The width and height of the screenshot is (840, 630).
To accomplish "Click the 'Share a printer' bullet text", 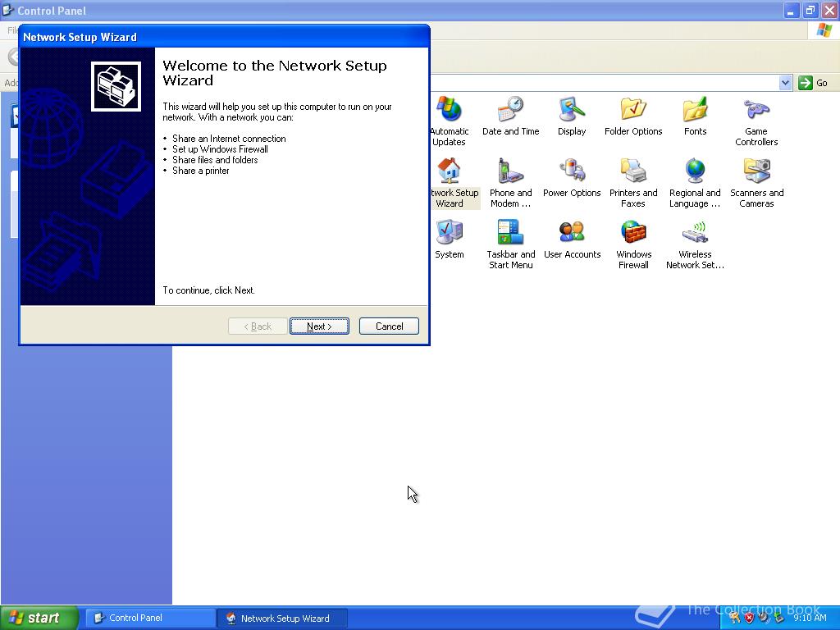I will [x=200, y=171].
